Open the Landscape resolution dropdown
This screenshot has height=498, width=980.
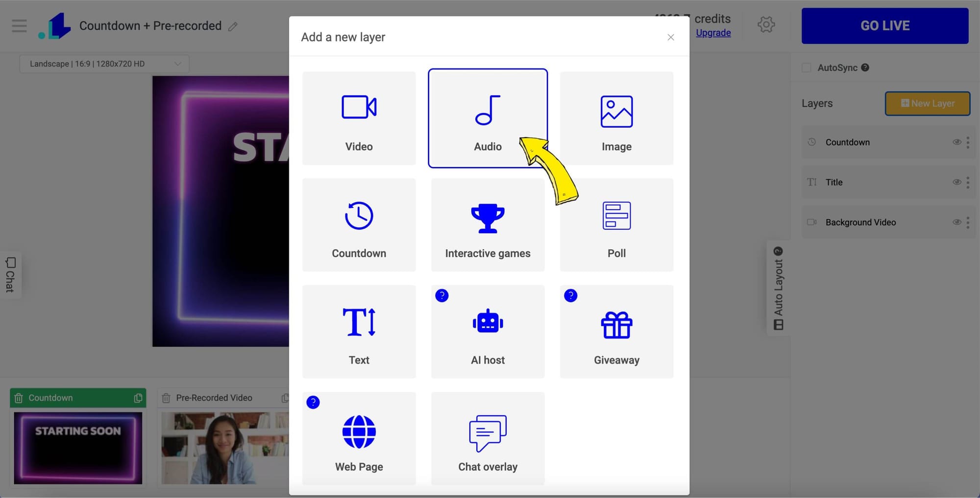104,64
